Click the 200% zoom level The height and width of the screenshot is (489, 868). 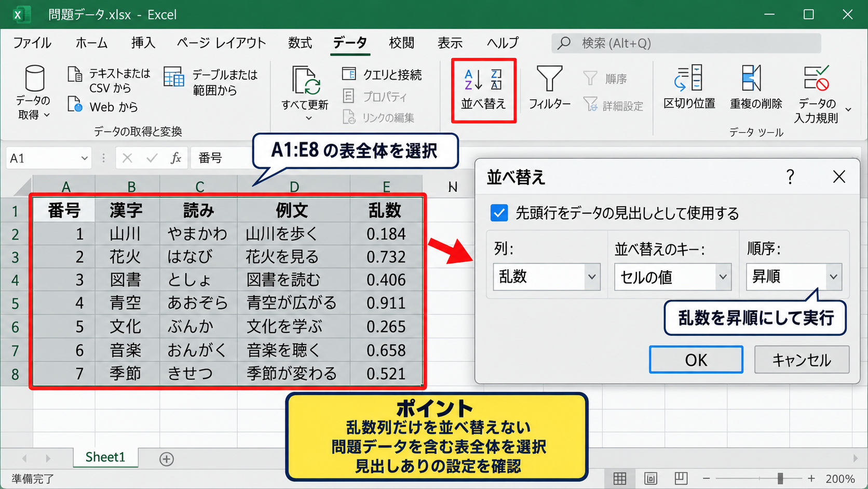pyautogui.click(x=840, y=479)
